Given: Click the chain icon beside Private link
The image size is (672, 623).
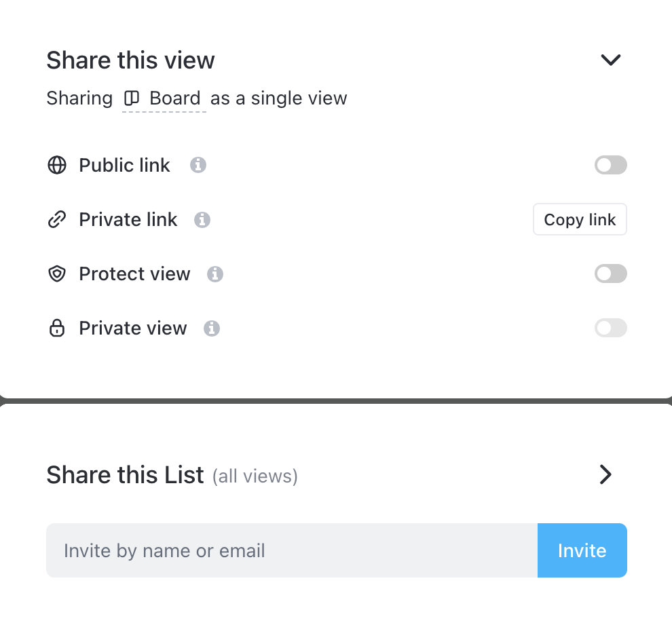Looking at the screenshot, I should click(x=57, y=220).
